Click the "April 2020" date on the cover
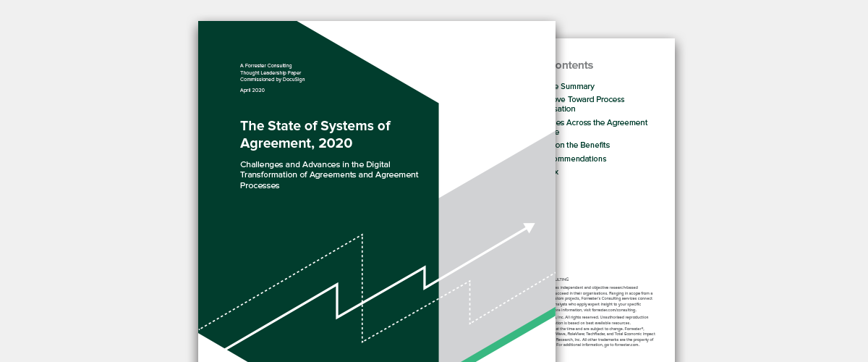Screen dimensions: 868x362 click(252, 90)
